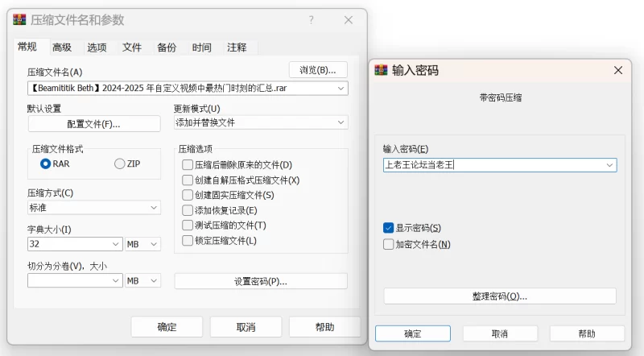The width and height of the screenshot is (644, 356).
Task: Click the 设置密码(P)... button
Action: pyautogui.click(x=261, y=281)
